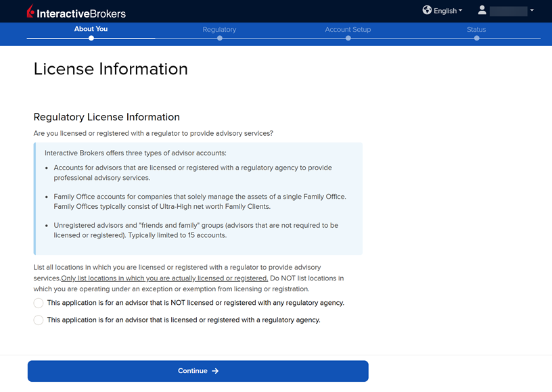The image size is (552, 392).
Task: Click the user profile icon
Action: pyautogui.click(x=482, y=10)
